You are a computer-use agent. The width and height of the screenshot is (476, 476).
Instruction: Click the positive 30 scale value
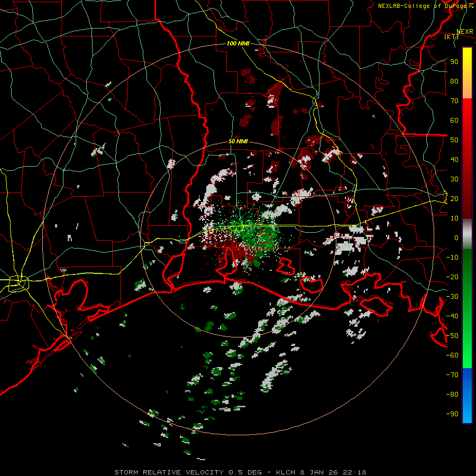pyautogui.click(x=454, y=179)
